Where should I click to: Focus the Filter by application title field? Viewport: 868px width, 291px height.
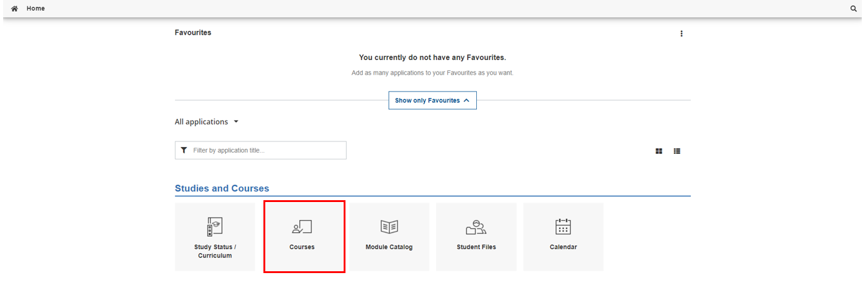[260, 150]
